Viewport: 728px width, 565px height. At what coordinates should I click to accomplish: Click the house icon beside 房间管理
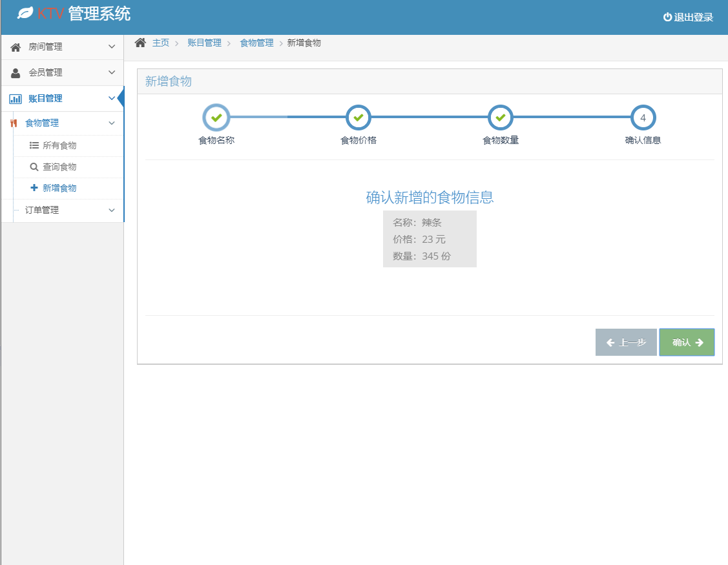coord(16,47)
